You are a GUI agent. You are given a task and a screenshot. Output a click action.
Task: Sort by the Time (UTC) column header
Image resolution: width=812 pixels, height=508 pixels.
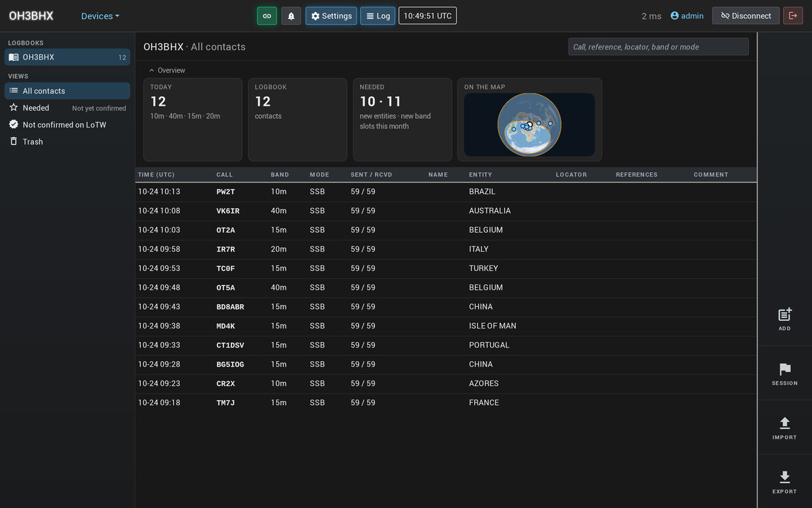[156, 175]
